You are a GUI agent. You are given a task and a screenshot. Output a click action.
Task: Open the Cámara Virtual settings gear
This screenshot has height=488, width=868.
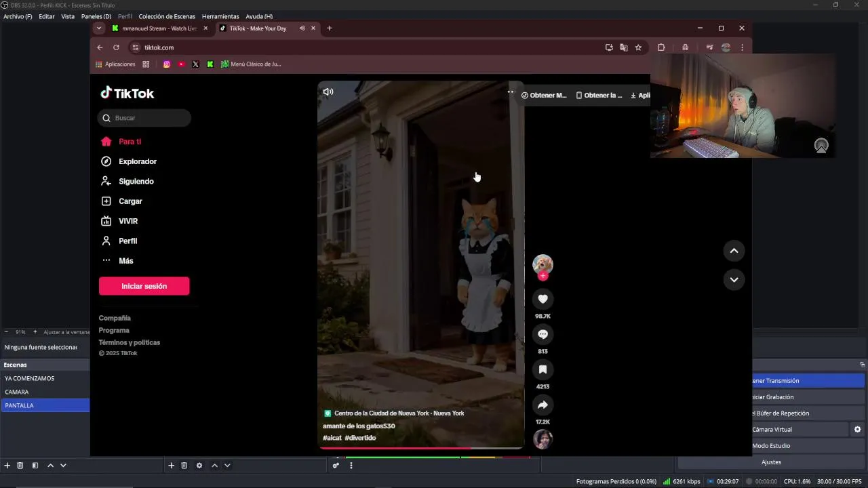(857, 430)
